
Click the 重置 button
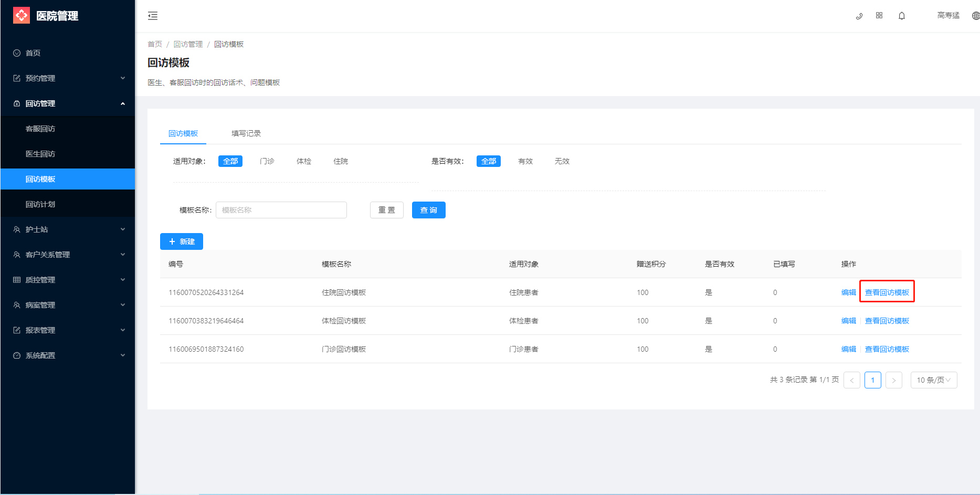tap(387, 210)
